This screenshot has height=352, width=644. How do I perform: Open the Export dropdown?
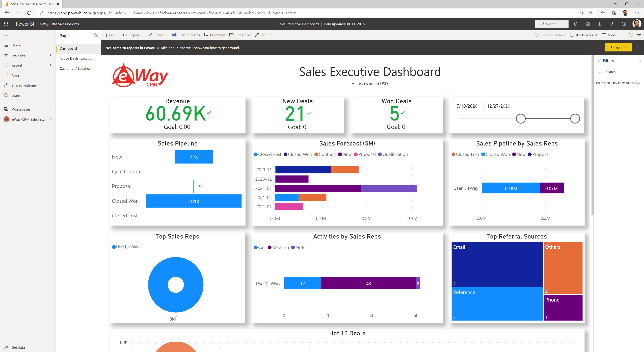[134, 35]
